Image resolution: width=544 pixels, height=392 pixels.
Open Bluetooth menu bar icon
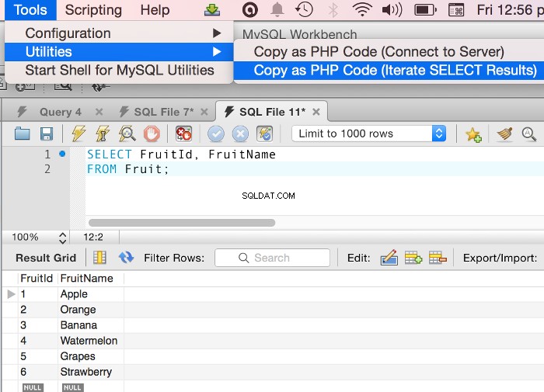click(x=333, y=10)
